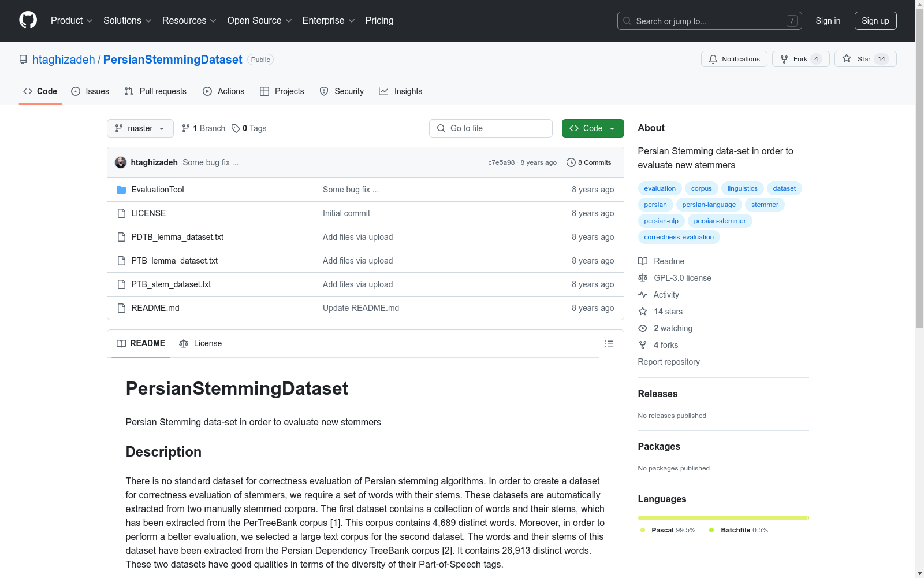The image size is (924, 578).
Task: Click the search magnifier icon in header
Action: pyautogui.click(x=627, y=21)
